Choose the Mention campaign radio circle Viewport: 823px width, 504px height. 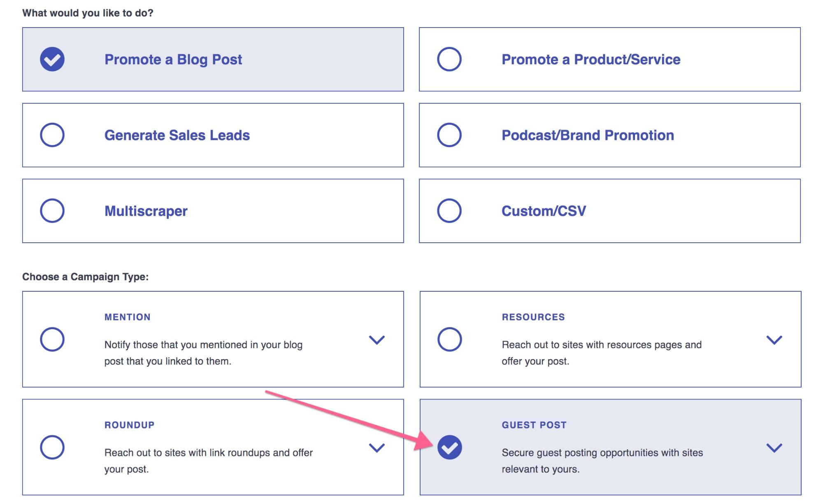pyautogui.click(x=52, y=339)
